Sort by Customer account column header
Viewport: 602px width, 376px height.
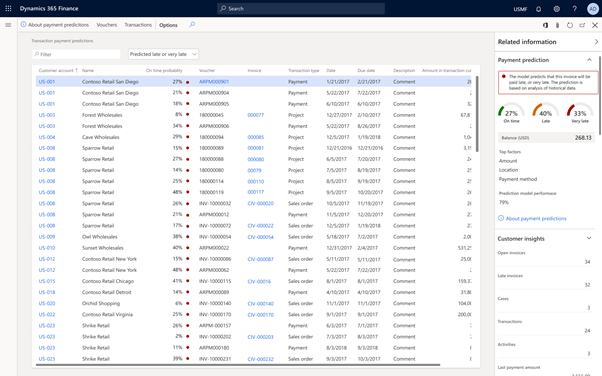tap(56, 70)
